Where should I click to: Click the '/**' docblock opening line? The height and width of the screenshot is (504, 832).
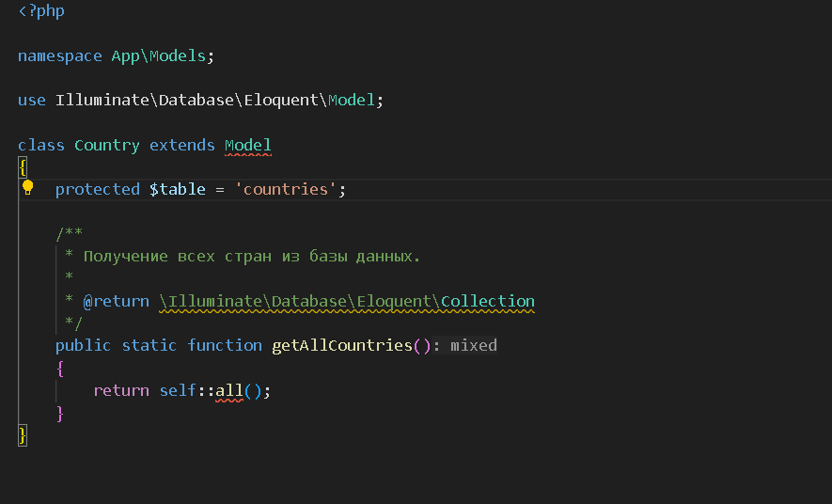70,233
